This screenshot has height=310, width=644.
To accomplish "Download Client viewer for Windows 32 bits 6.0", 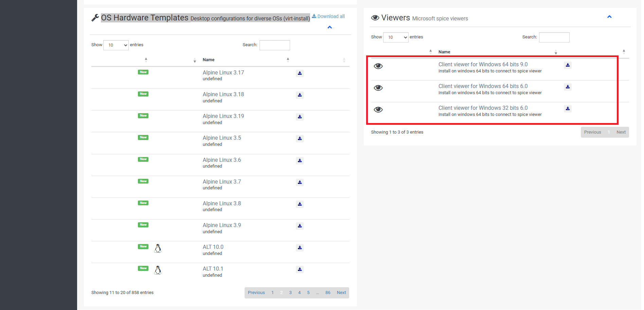I will click(x=568, y=108).
